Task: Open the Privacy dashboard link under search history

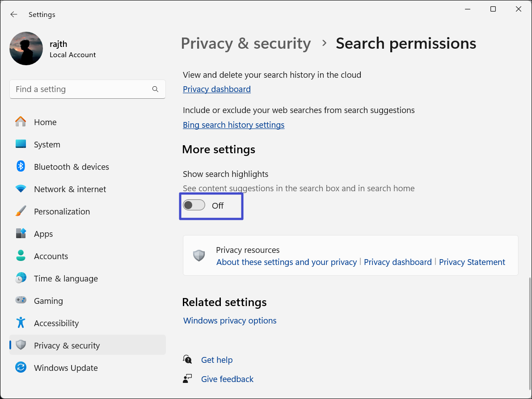Action: coord(217,89)
